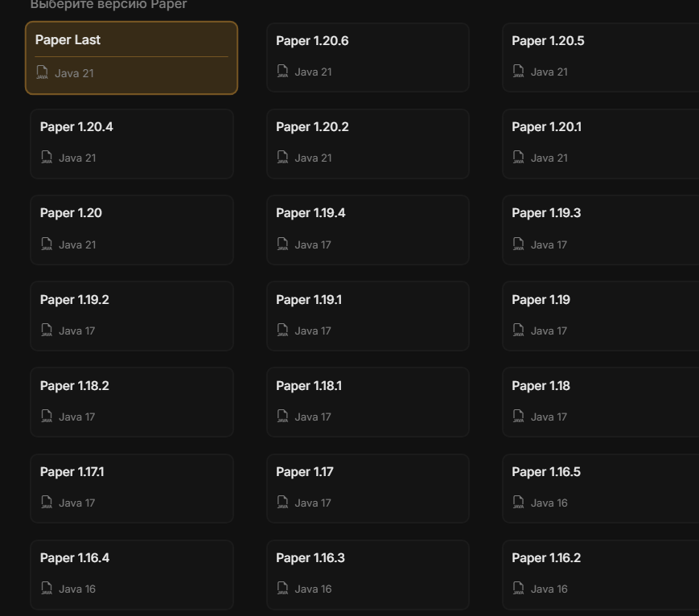699x616 pixels.
Task: Click the Java icon in Paper 1.16.2 card
Action: click(519, 588)
